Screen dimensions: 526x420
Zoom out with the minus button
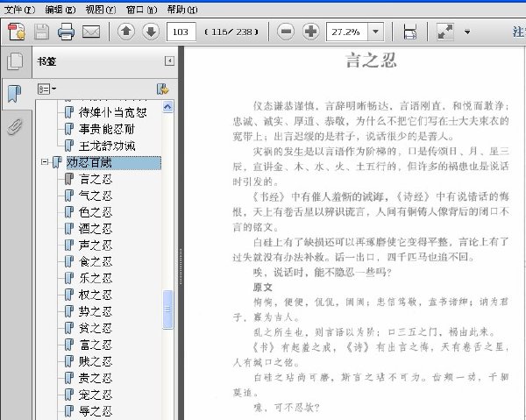point(286,32)
